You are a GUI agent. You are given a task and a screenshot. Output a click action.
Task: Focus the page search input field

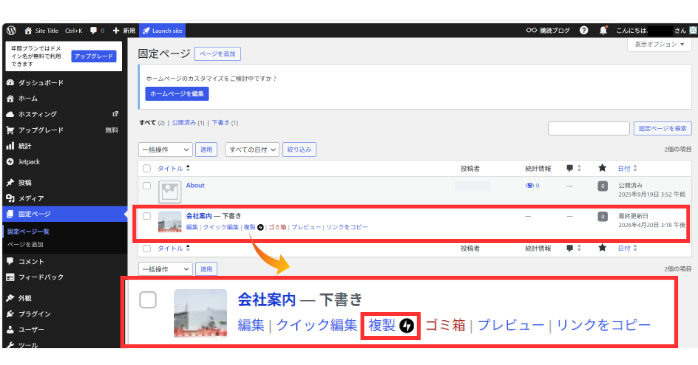588,128
